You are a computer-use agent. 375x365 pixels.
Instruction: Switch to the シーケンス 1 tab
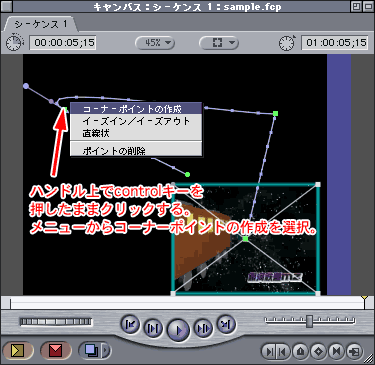point(41,24)
